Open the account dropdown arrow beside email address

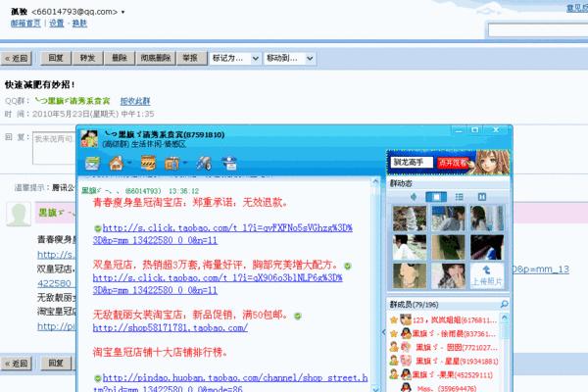[122, 12]
